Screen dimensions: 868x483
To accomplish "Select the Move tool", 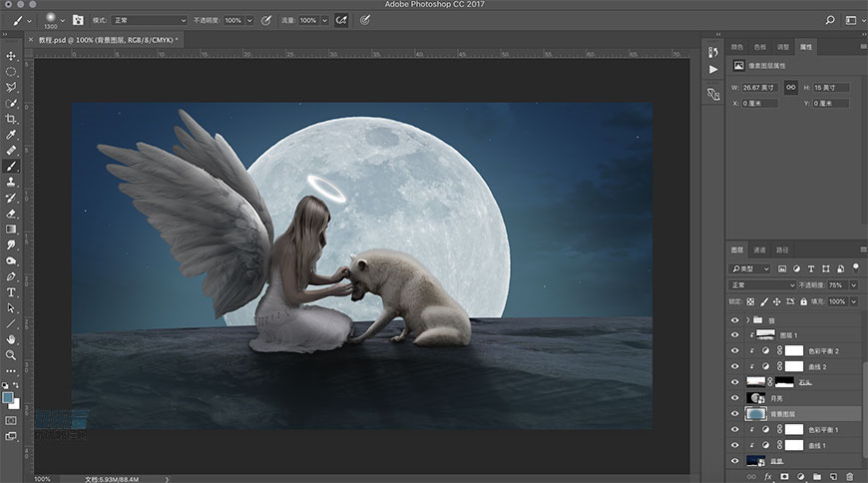I will [11, 56].
